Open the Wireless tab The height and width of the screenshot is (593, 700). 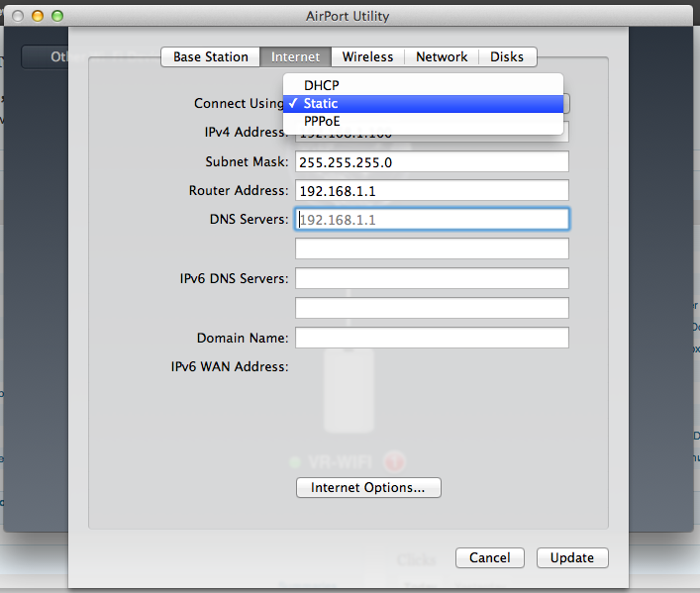(x=368, y=57)
